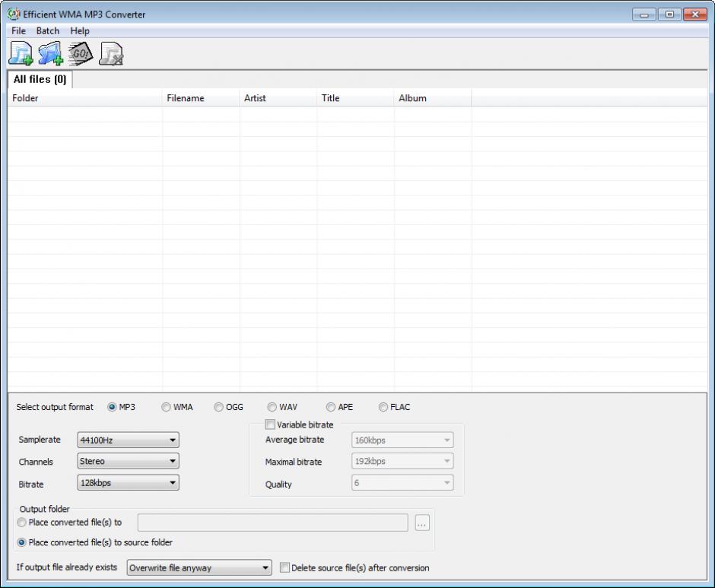Sort by the Album column header
Viewport: 715px width, 588px height.
point(433,97)
